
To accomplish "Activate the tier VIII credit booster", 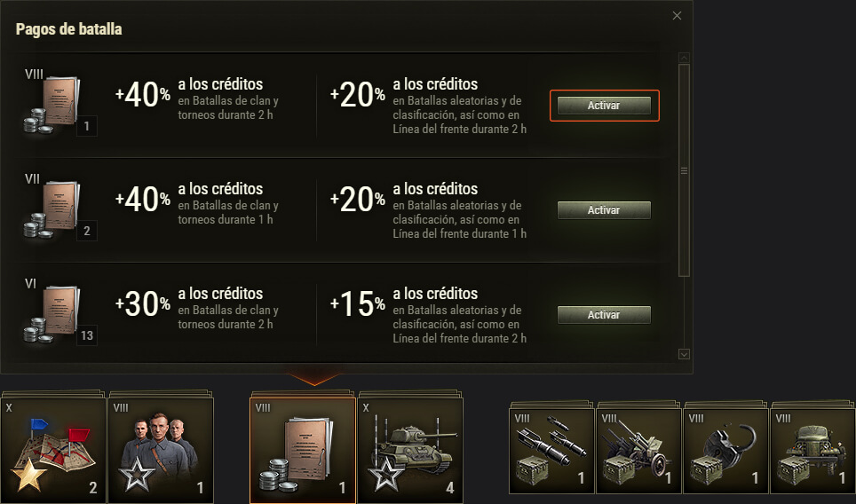I will (x=604, y=106).
